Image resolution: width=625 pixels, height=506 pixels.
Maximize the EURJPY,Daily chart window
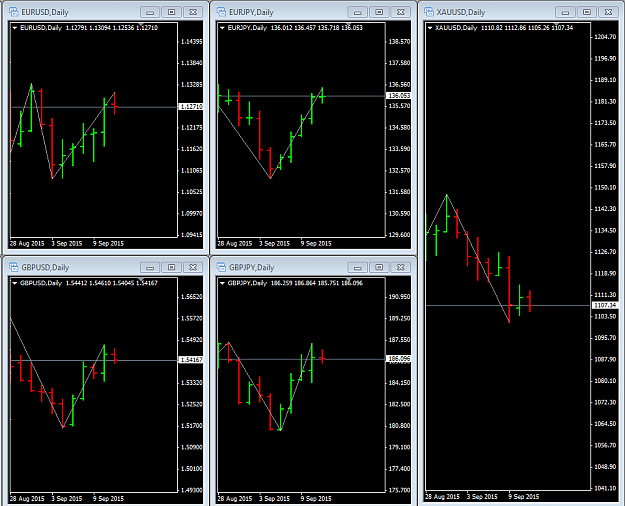tap(379, 12)
